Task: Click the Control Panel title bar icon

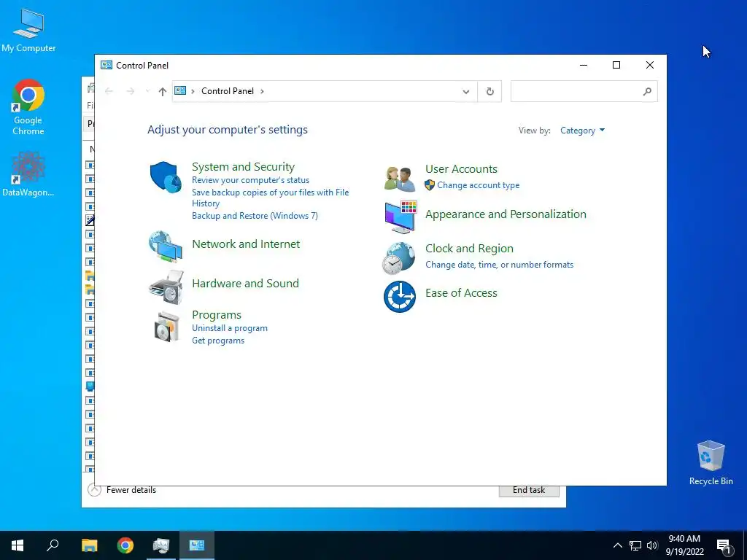Action: pyautogui.click(x=107, y=65)
